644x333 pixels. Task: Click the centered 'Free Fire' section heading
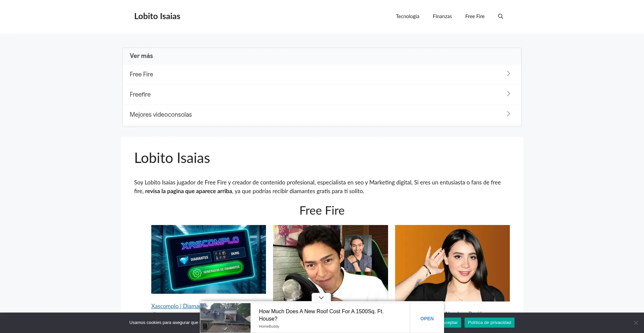[x=322, y=211]
